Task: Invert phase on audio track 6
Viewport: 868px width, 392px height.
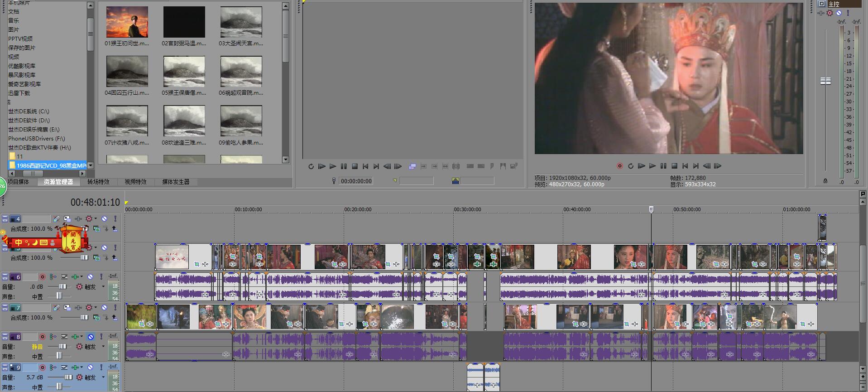Action: [x=64, y=276]
